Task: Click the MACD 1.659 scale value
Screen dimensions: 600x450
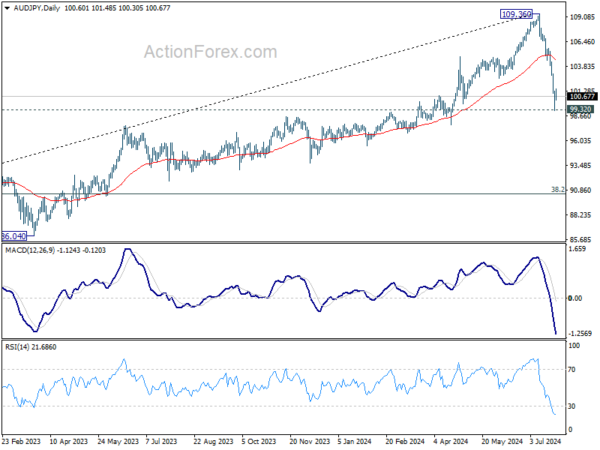Action: (x=577, y=249)
